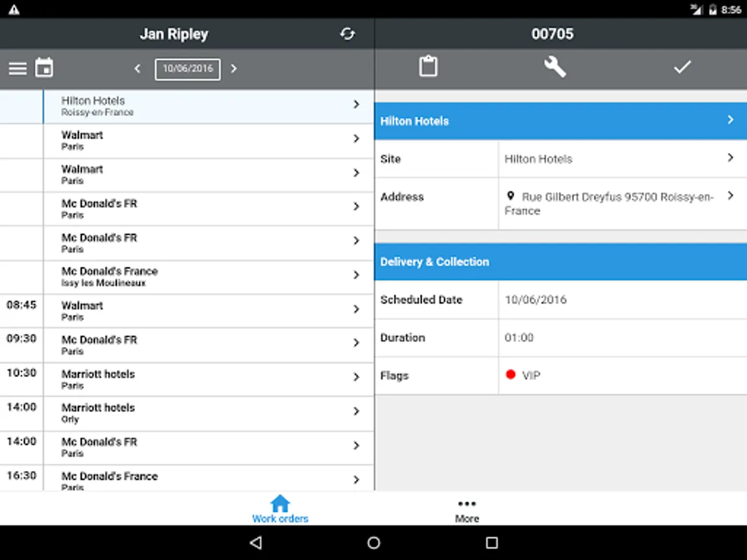Expand the Hilton Hotels blue header chevron
The image size is (747, 560).
[731, 119]
